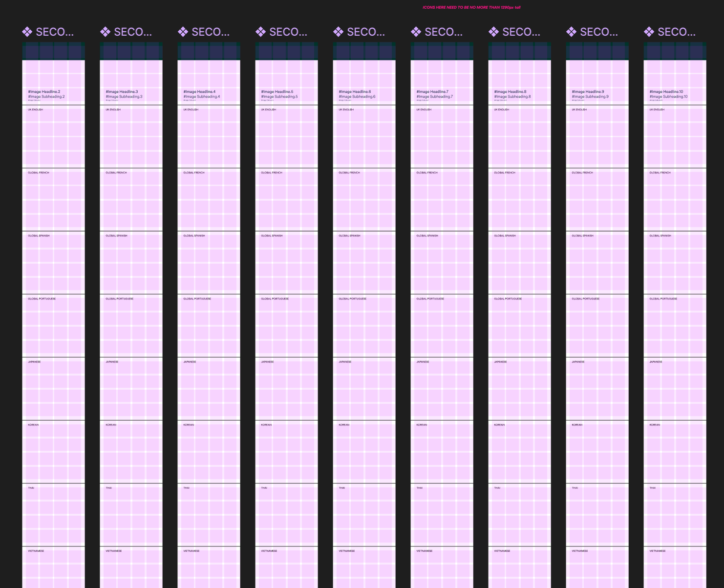Screen dimensions: 724x588
Task: Select '#Image Headline.4' text
Action: [199, 92]
